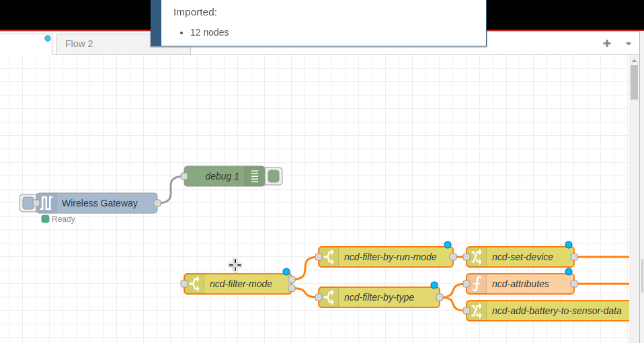Click the ncd-filter-mode switch icon
The image size is (644, 343).
(x=194, y=284)
